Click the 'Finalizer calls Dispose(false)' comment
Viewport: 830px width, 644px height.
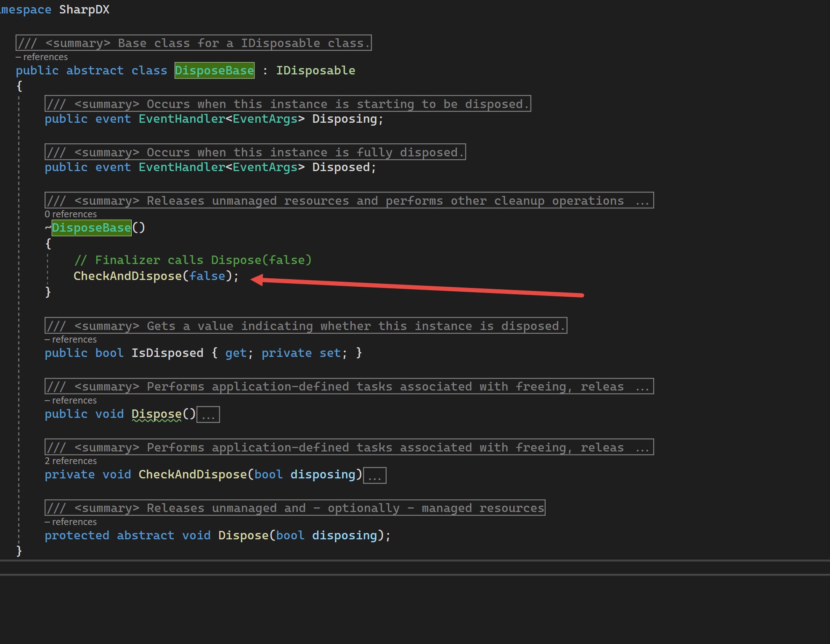pyautogui.click(x=193, y=260)
